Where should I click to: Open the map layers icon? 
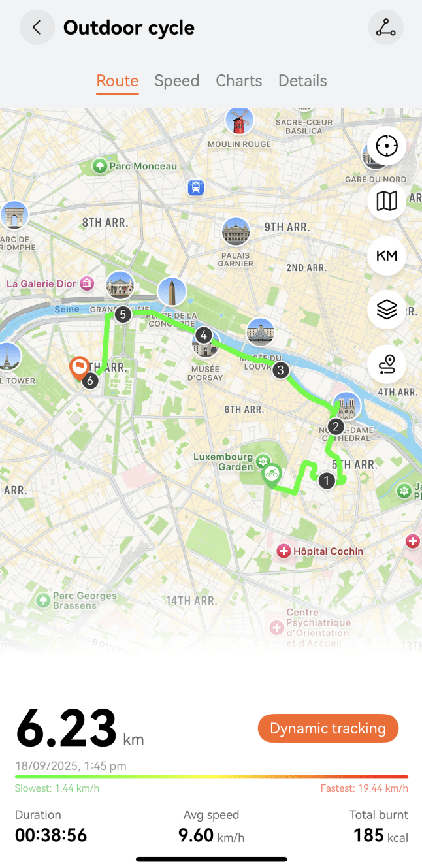pos(387,309)
